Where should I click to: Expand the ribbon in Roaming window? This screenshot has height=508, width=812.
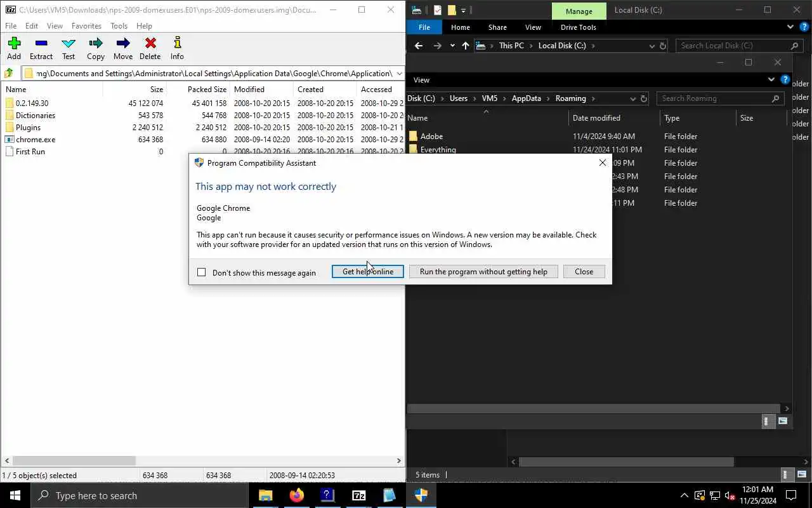pos(771,80)
